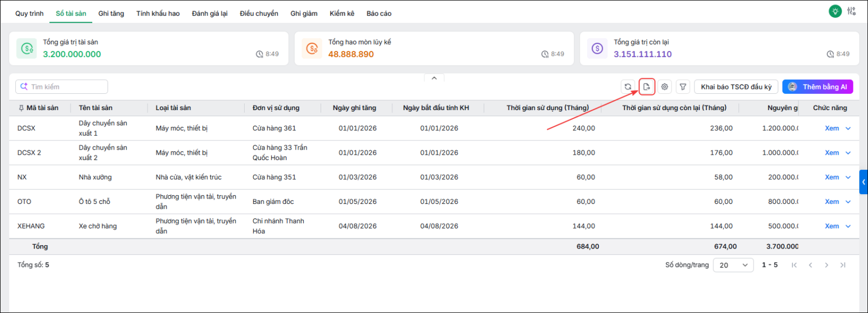
Task: Click Xem link for NX row
Action: pyautogui.click(x=832, y=177)
